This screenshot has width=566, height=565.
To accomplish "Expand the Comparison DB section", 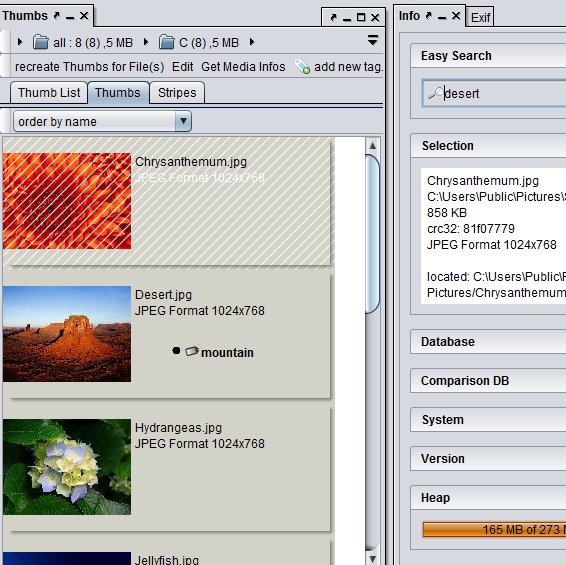I will [488, 381].
